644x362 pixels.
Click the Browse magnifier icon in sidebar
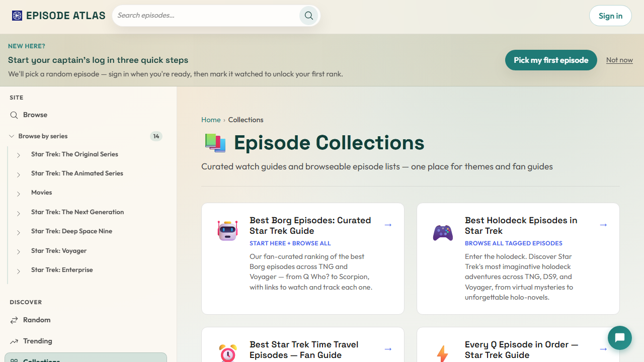click(14, 115)
